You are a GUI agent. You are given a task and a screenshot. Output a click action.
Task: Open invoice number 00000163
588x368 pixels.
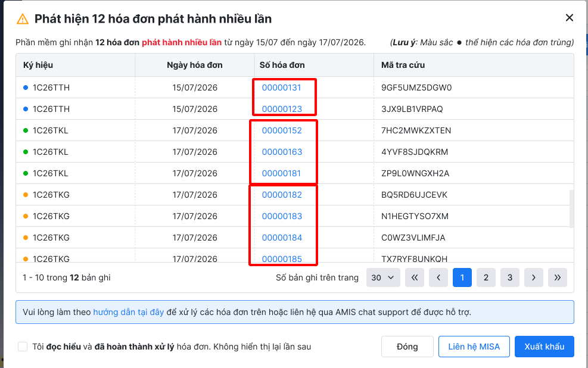tap(282, 152)
